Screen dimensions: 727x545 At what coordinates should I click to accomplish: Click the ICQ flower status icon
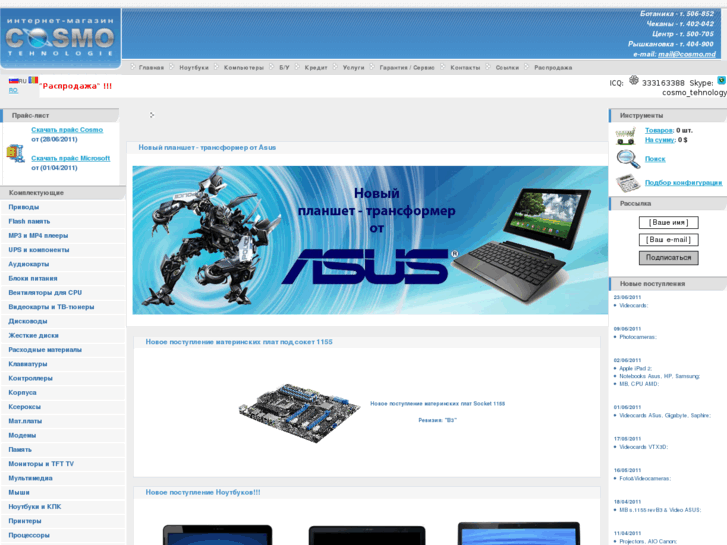tap(633, 80)
